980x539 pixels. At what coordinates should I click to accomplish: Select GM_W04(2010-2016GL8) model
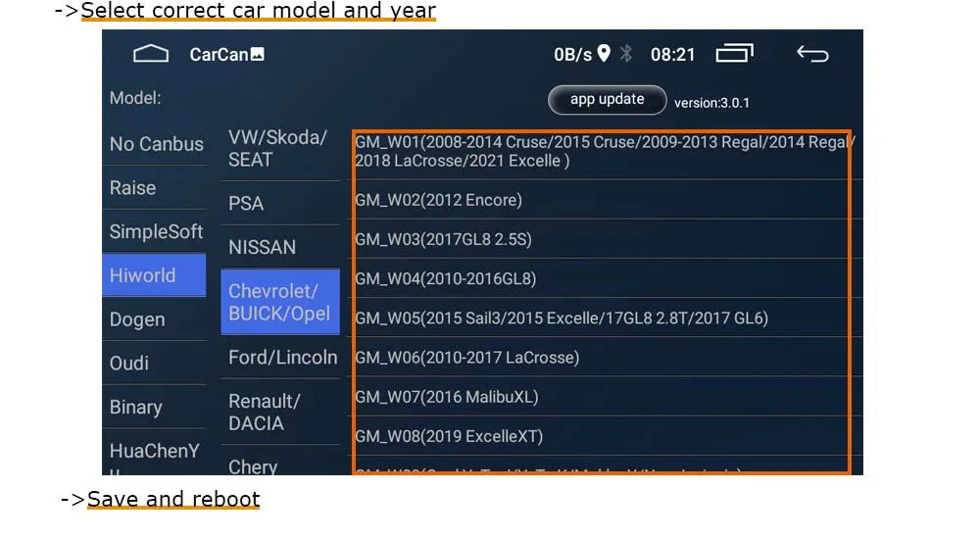click(604, 278)
